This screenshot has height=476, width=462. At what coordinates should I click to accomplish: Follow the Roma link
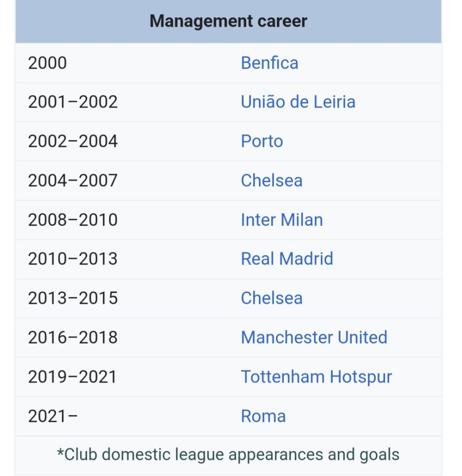point(263,416)
